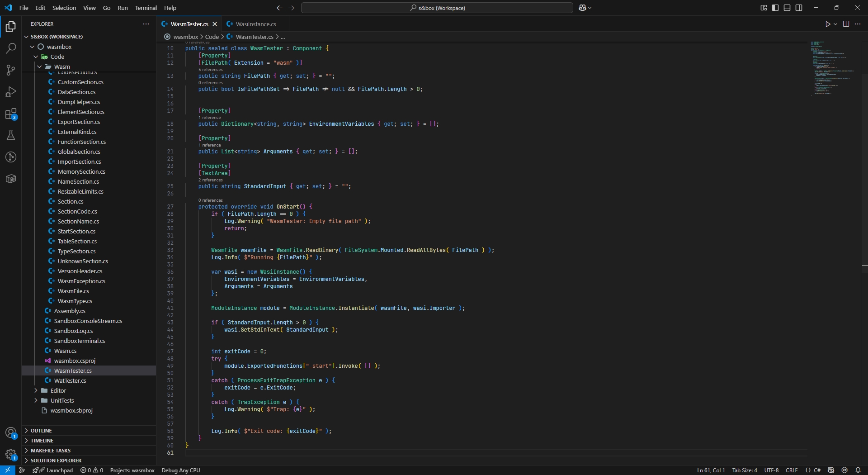Screen dimensions: 868x475
Task: Collapse the Wasm folder
Action: pyautogui.click(x=89, y=66)
